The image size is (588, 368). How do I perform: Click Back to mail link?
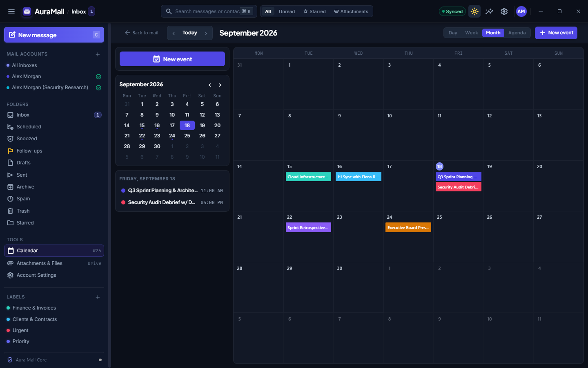(142, 33)
